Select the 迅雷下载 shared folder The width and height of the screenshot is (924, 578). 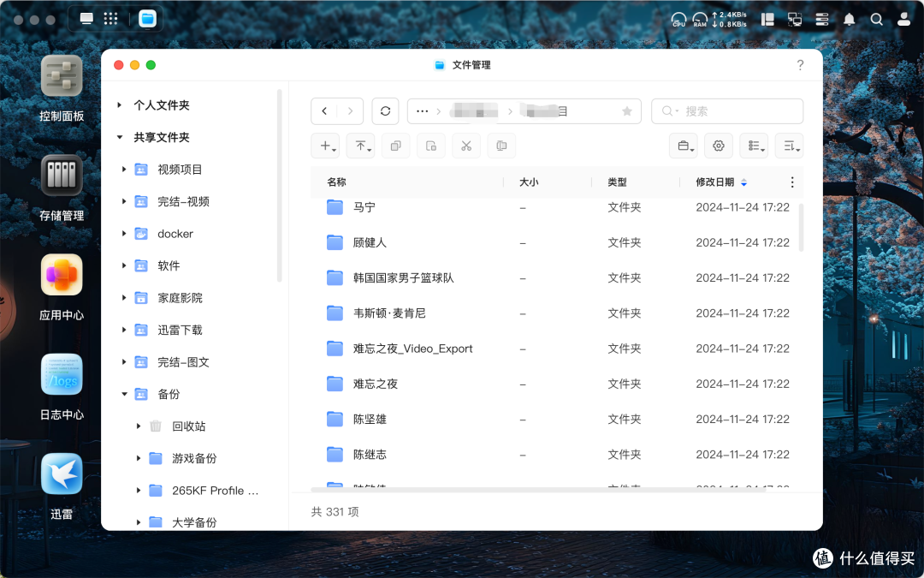pos(180,331)
